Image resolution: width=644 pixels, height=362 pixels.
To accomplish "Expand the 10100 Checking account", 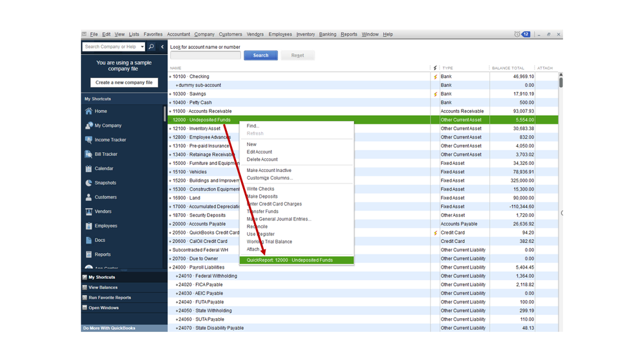I will point(170,77).
